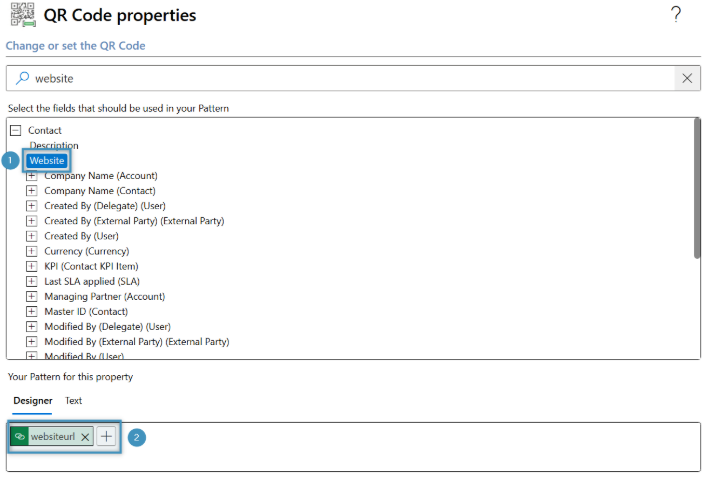The image size is (708, 477).
Task: Expand Created By (User) node
Action: [x=32, y=236]
